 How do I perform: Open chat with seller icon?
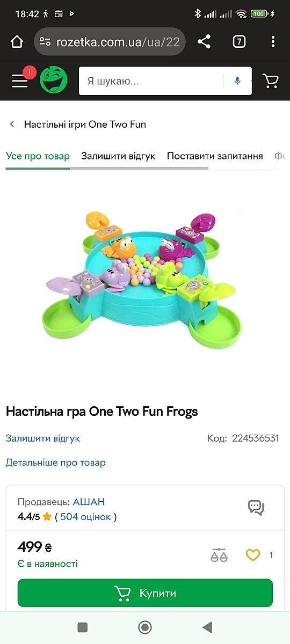tap(256, 508)
